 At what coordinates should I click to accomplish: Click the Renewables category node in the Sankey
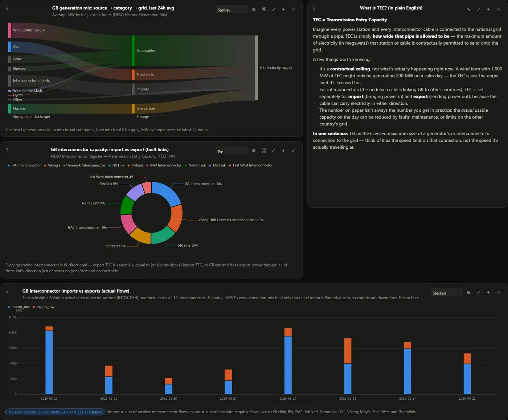click(x=133, y=51)
